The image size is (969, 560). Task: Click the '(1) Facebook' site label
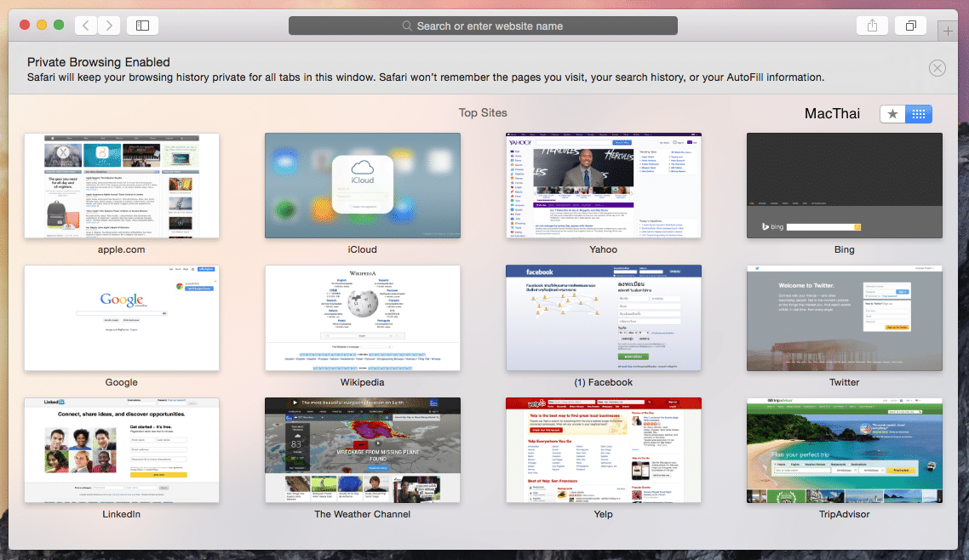tap(603, 382)
